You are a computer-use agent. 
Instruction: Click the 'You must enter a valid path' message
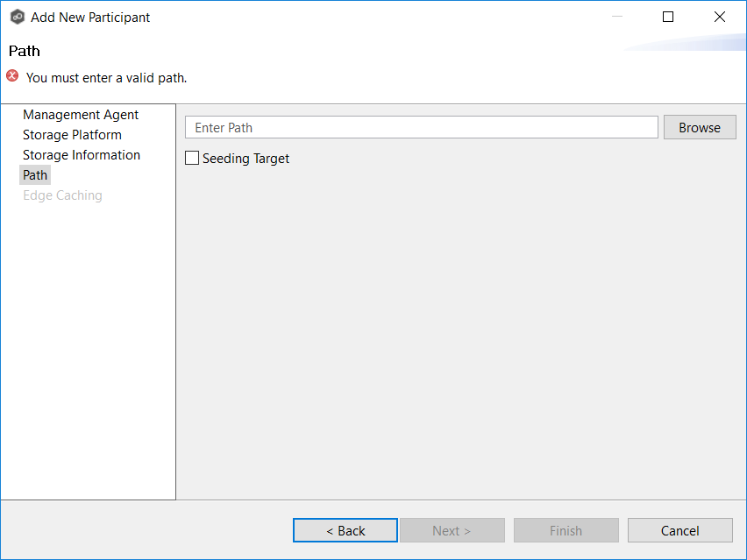[106, 77]
